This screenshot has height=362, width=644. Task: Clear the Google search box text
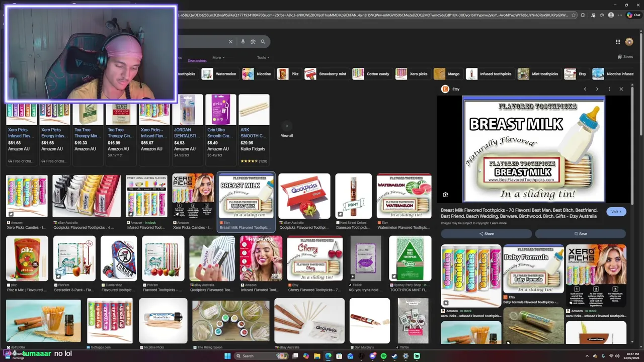(x=230, y=42)
